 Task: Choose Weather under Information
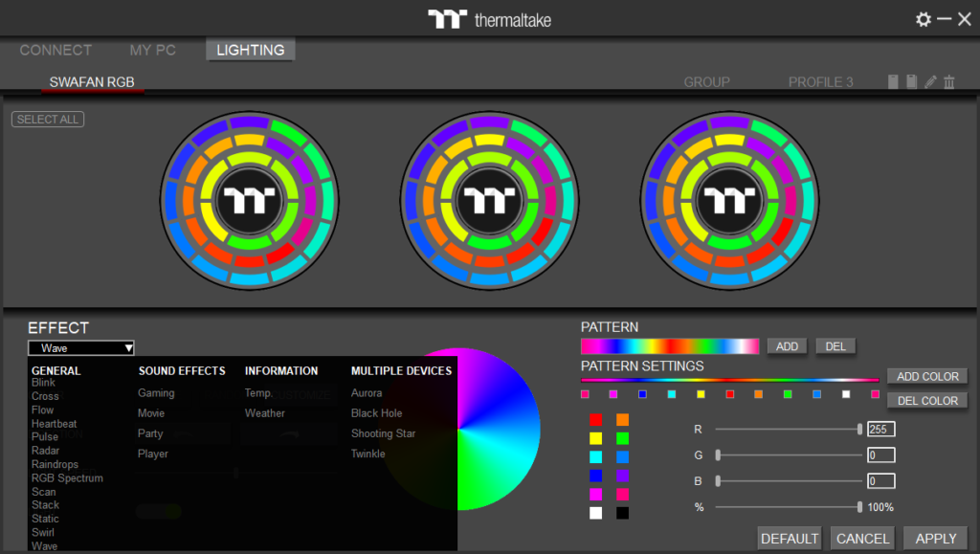click(x=265, y=412)
